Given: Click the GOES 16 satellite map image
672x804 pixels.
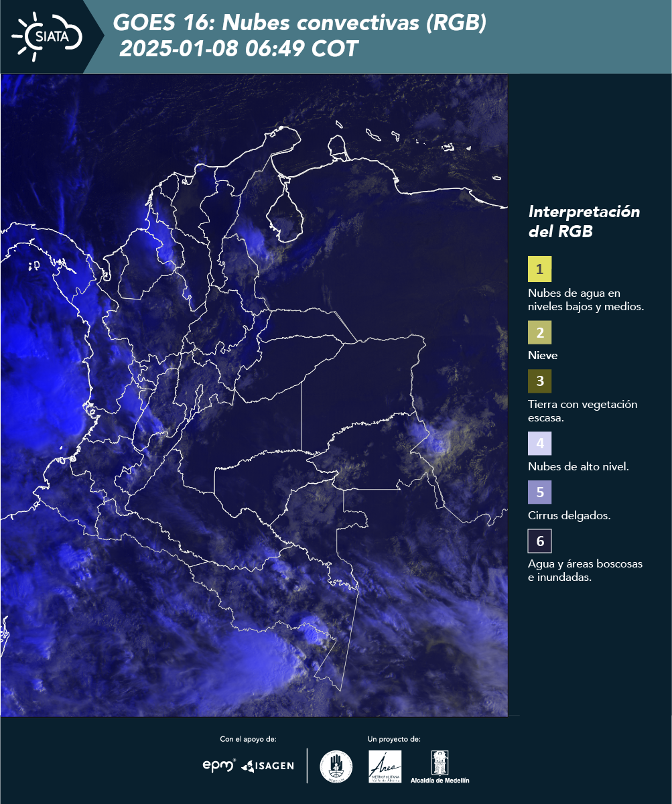Looking at the screenshot, I should pyautogui.click(x=255, y=395).
